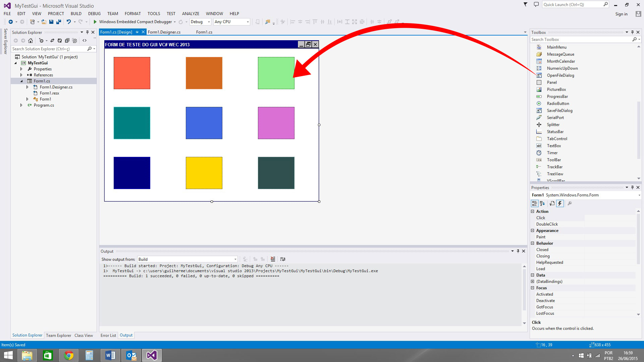
Task: Click the green color square in form
Action: (276, 72)
